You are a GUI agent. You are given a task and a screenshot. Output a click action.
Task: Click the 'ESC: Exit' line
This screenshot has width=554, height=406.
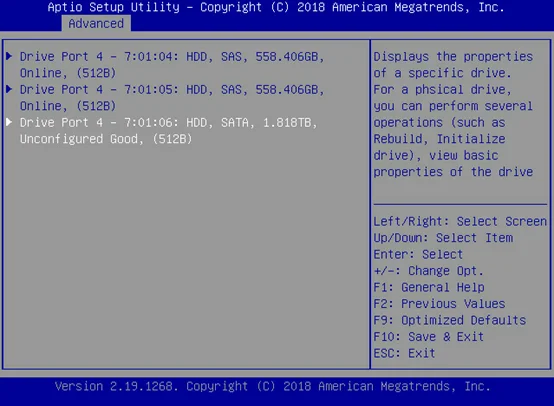(404, 353)
